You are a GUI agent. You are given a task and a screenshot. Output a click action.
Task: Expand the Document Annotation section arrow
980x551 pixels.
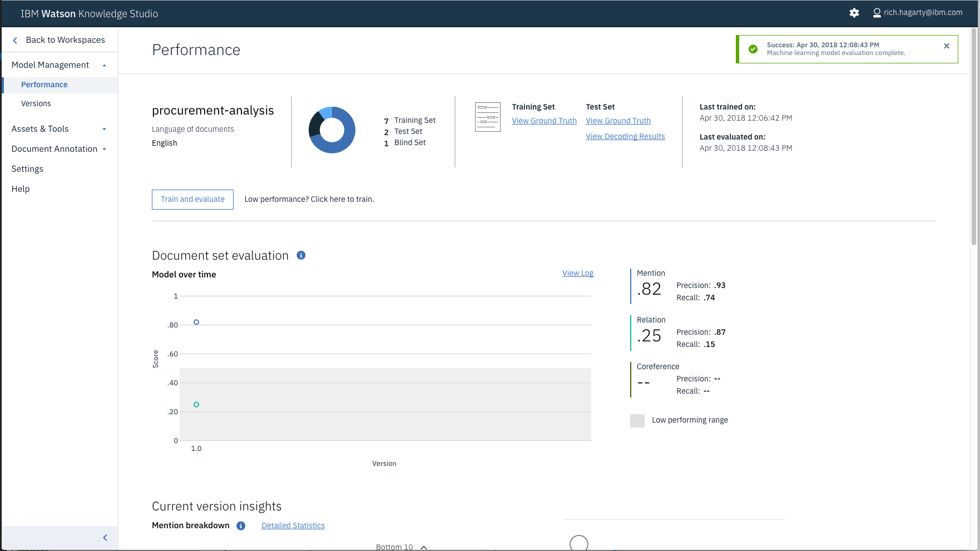pos(104,150)
